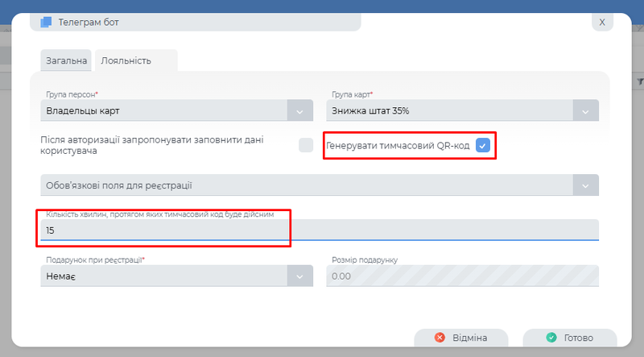644x357 pixels.
Task: Click the chevron on Обов'язкові поля для реєстрації
Action: pyautogui.click(x=585, y=185)
